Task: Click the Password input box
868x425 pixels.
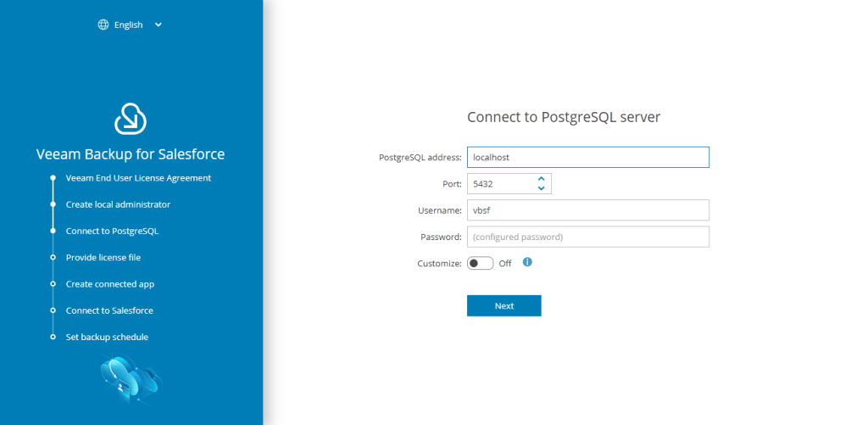Action: 587,237
